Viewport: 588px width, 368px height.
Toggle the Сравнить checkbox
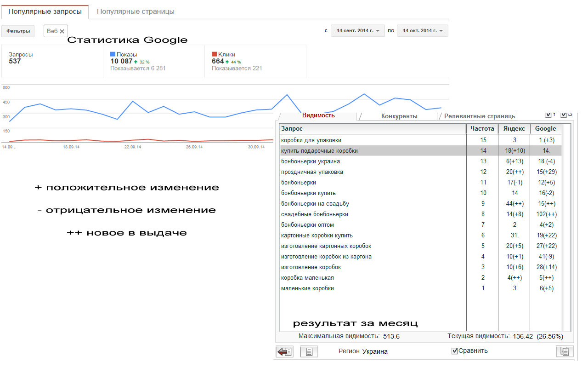454,351
